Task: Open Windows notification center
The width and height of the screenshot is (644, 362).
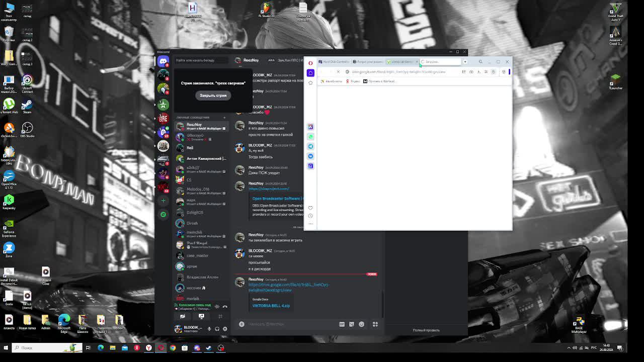Action: (x=620, y=348)
